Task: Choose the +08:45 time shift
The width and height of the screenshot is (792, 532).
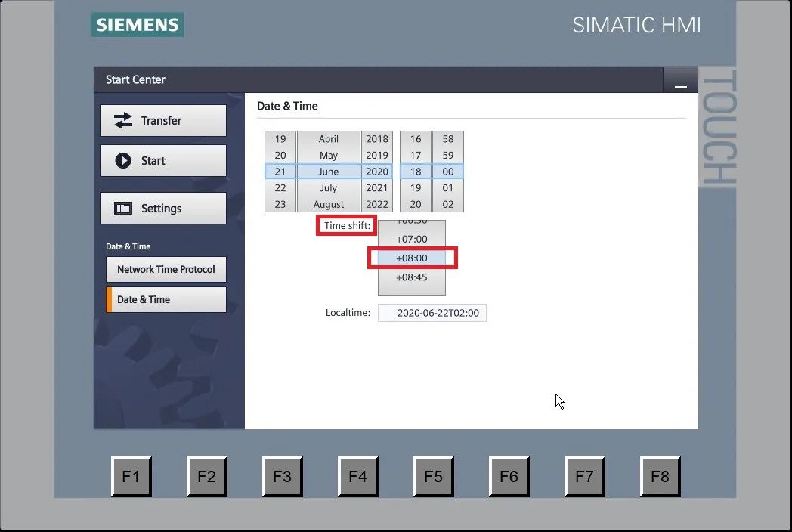Action: [x=412, y=277]
